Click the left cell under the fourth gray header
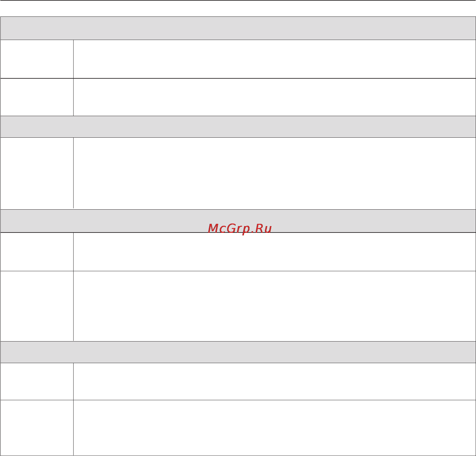This screenshot has width=476, height=456. point(37,382)
